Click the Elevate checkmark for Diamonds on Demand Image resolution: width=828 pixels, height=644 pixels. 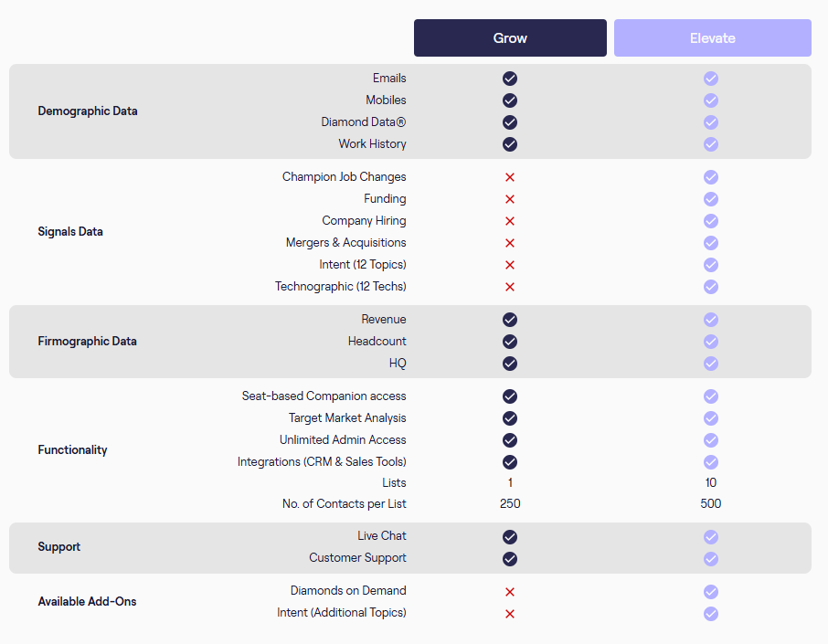[x=711, y=592]
